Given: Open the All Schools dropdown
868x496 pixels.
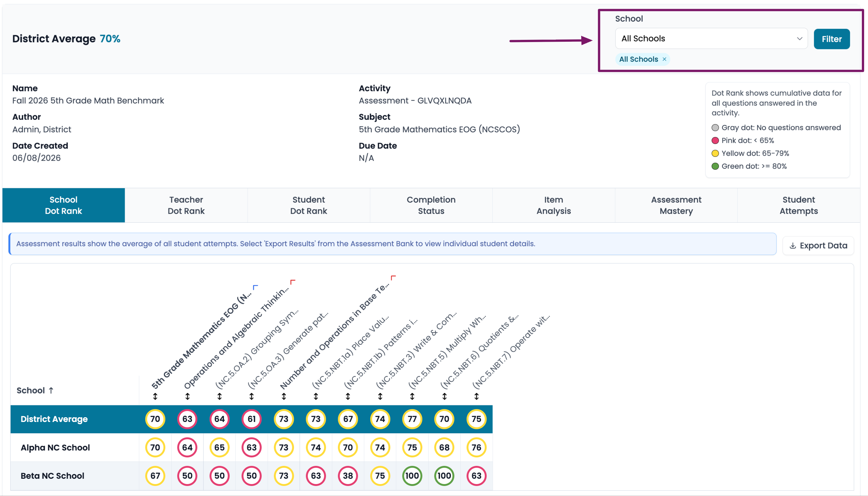Looking at the screenshot, I should [711, 39].
